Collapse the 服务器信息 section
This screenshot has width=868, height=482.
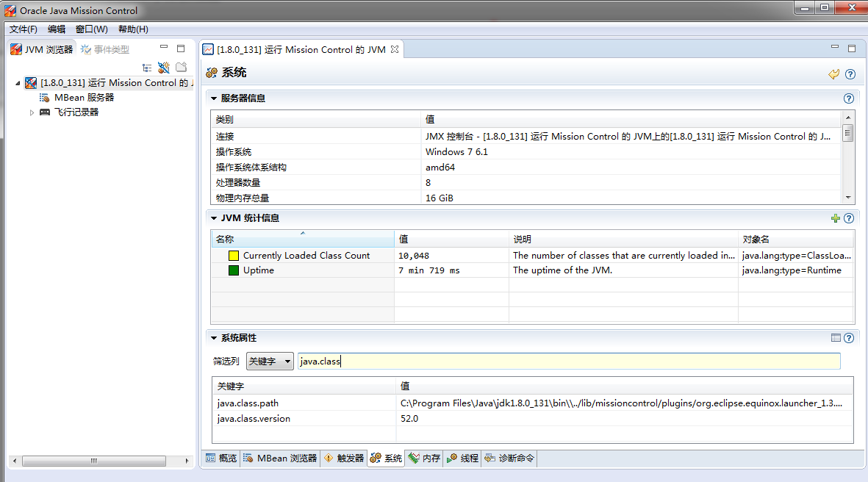(x=214, y=98)
